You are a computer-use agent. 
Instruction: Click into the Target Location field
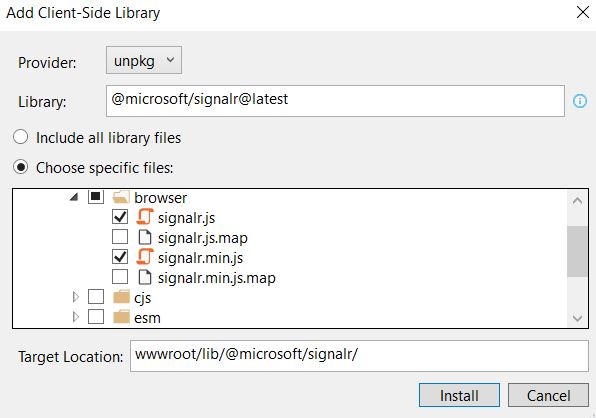[359, 356]
